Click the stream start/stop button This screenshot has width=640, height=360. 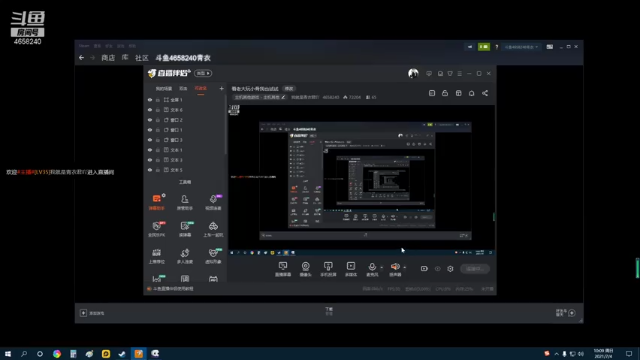click(x=475, y=269)
